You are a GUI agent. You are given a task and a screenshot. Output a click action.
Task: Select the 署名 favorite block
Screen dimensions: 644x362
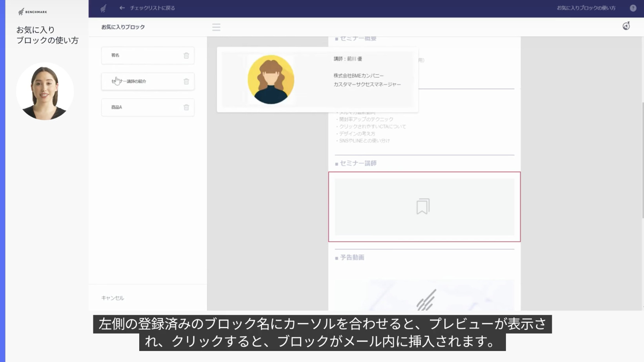point(141,55)
